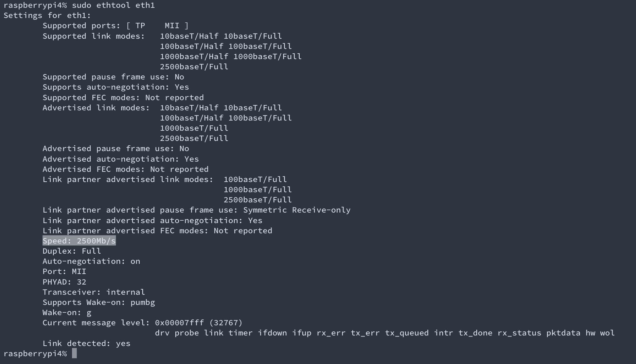Click the "Supports Wake-on: pumbg" line
The image size is (636, 364).
point(99,302)
